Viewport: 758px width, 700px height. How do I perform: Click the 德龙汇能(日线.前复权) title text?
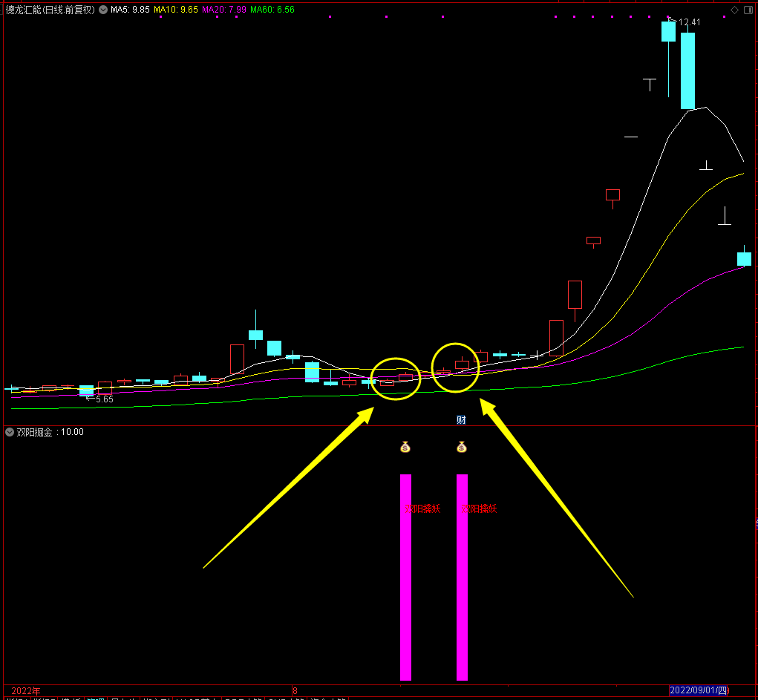(x=50, y=10)
